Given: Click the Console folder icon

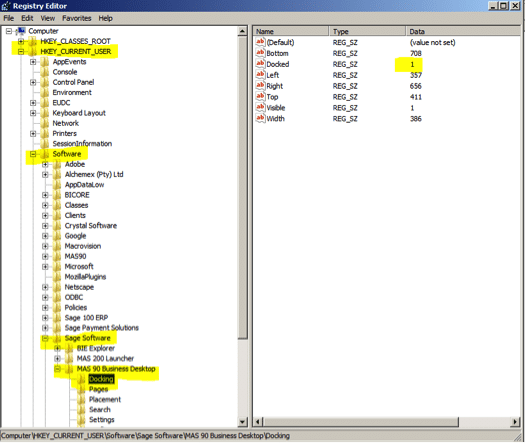Looking at the screenshot, I should (45, 72).
